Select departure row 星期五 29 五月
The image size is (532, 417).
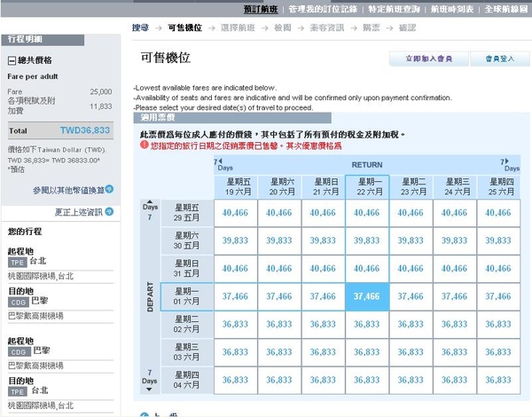tap(187, 213)
